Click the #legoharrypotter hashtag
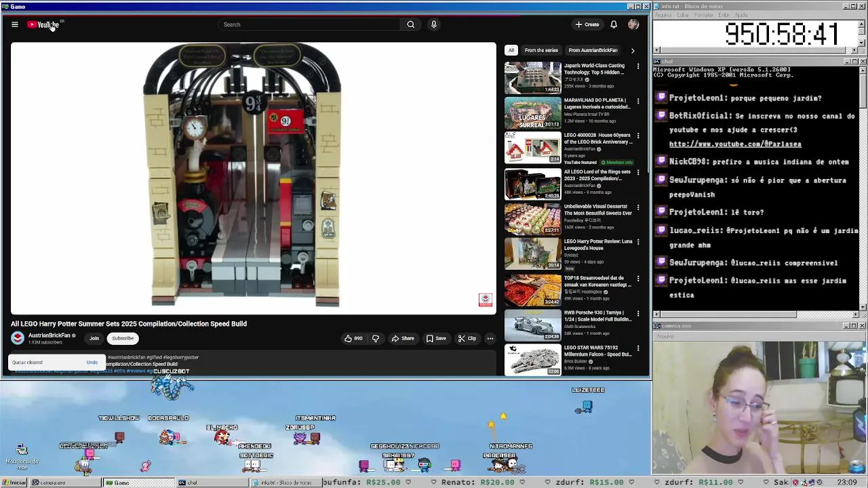 pos(180,357)
